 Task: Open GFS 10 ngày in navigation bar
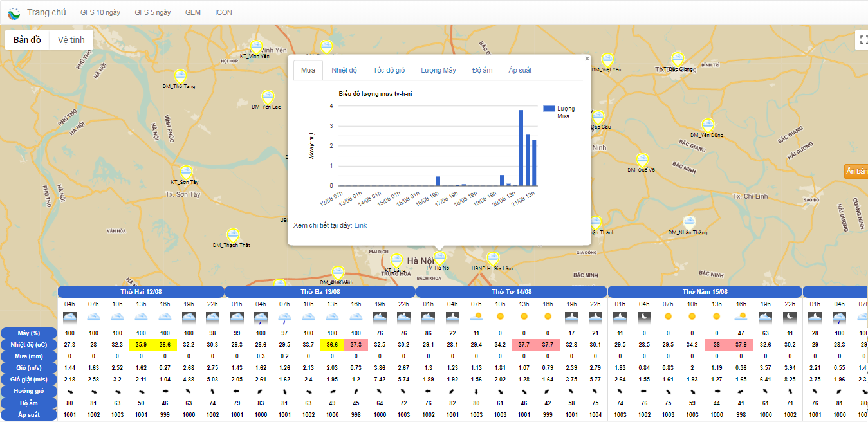coord(100,12)
